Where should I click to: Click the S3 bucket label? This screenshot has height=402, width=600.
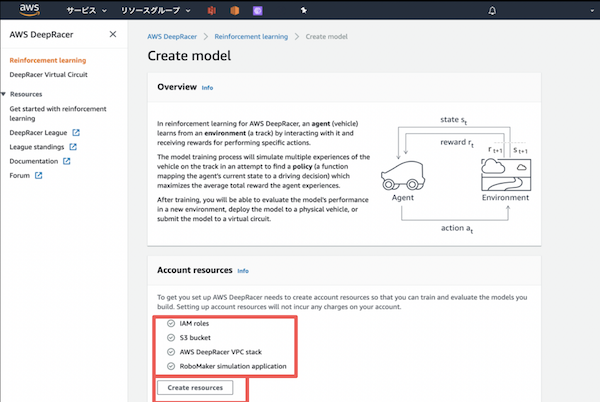(x=195, y=338)
